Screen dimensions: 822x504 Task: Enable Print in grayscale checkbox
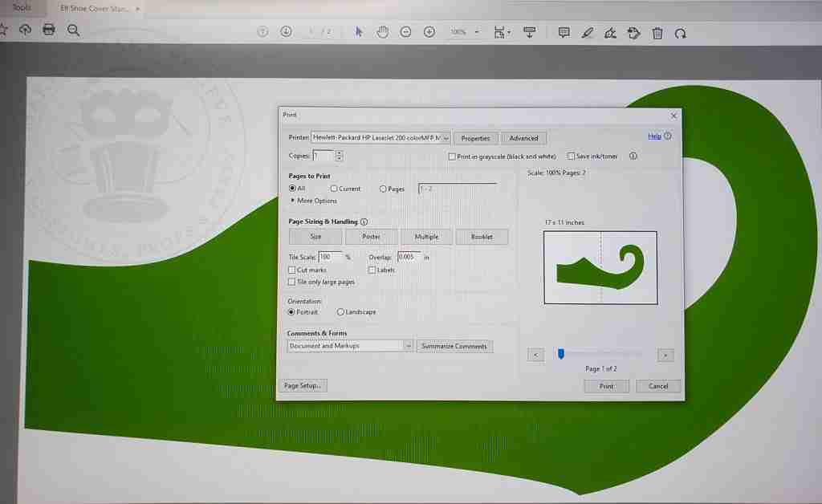point(452,156)
